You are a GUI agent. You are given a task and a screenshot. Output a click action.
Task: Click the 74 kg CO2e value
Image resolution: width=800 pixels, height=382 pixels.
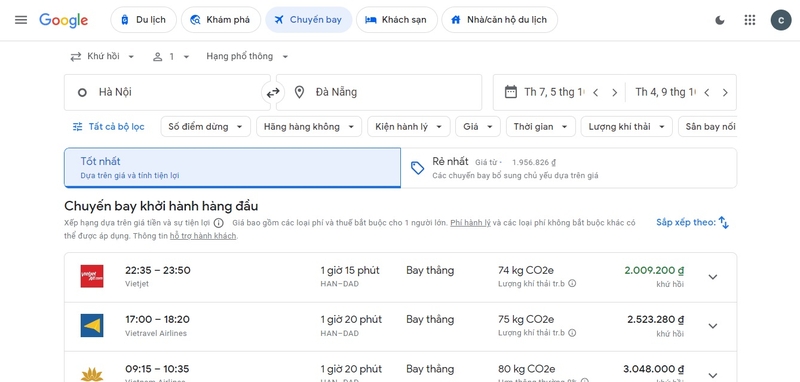[526, 270]
